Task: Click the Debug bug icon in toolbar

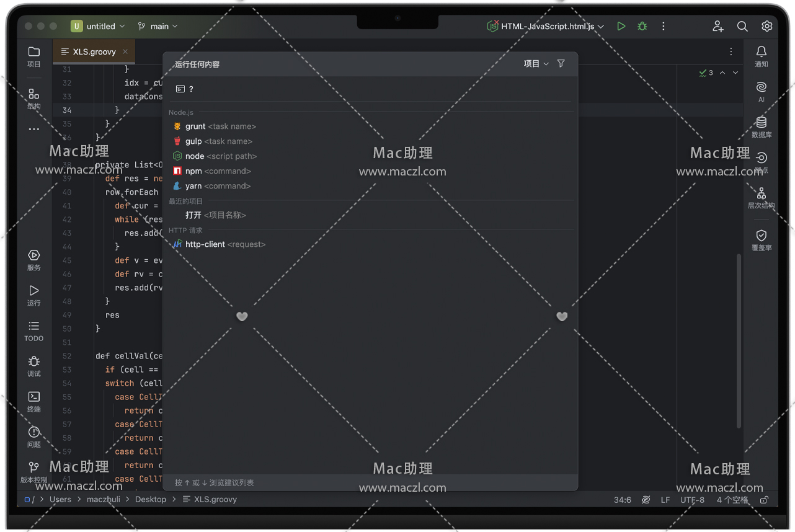Action: pos(642,26)
